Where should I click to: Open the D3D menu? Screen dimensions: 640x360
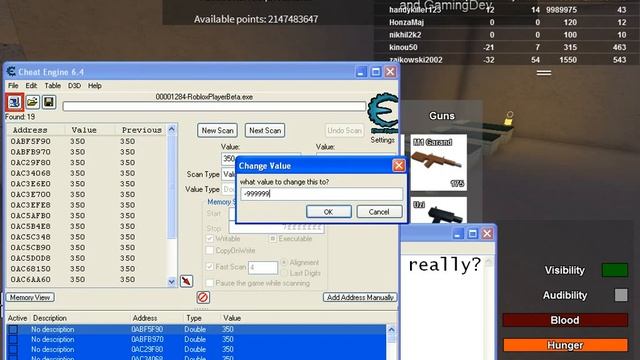[x=74, y=86]
